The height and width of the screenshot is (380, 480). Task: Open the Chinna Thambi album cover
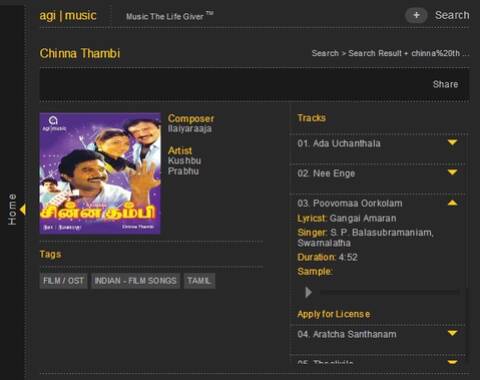[100, 173]
